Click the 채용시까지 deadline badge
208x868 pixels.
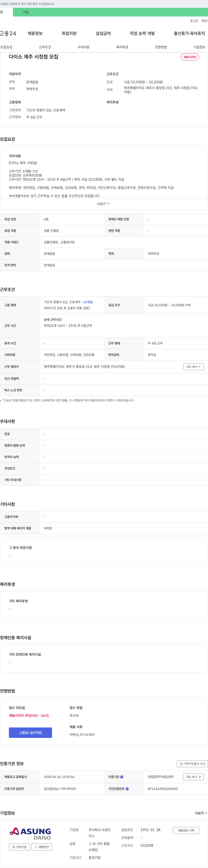click(190, 57)
